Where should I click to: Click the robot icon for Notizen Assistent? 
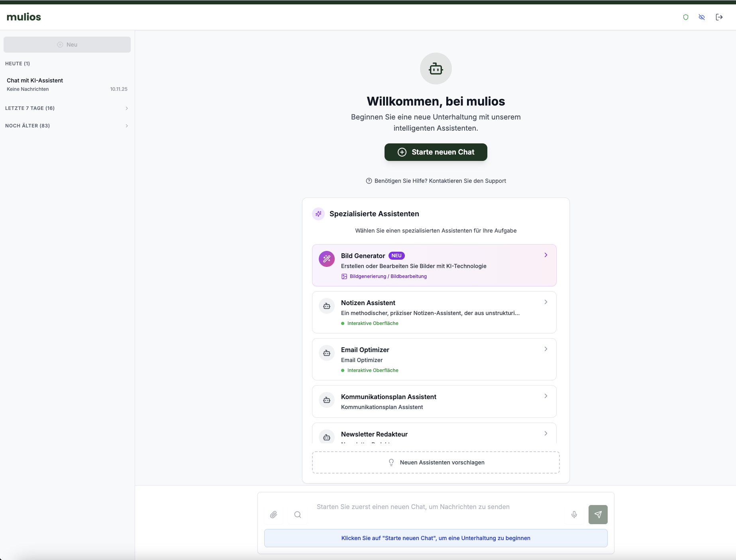pos(326,305)
